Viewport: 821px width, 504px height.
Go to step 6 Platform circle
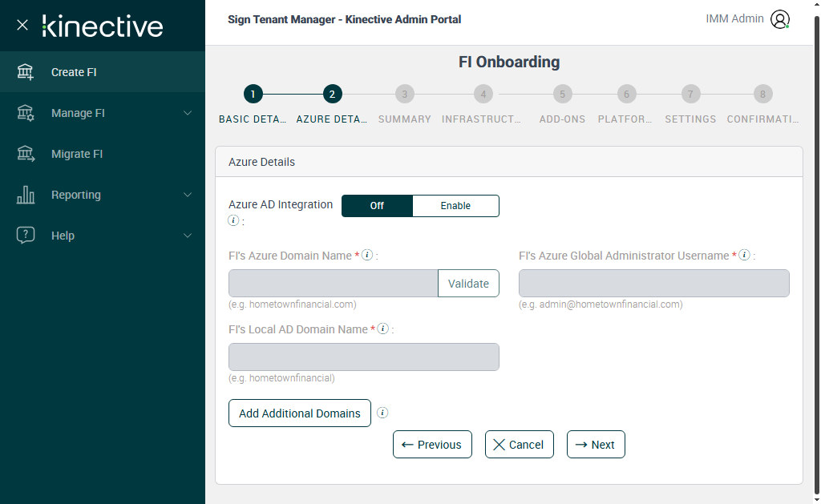coord(626,95)
